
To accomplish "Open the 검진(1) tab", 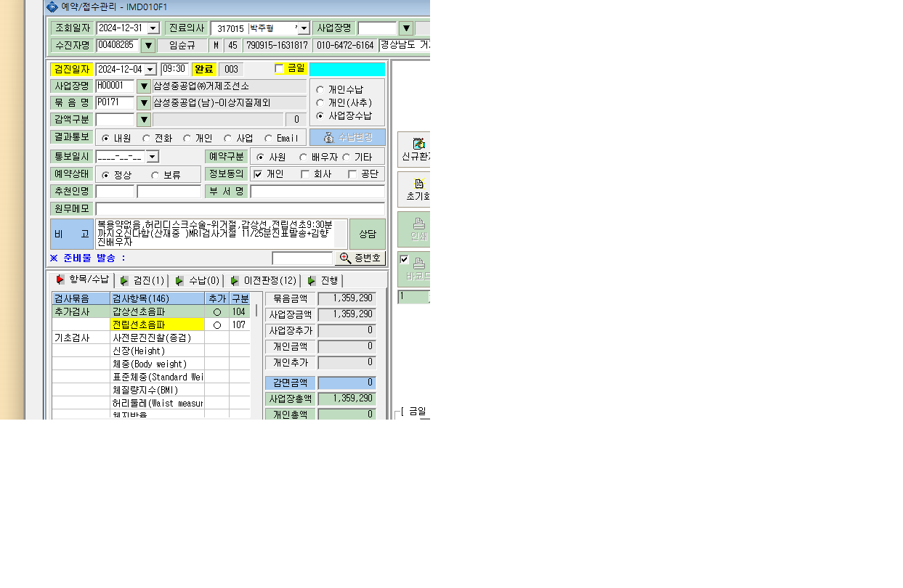I will (x=142, y=280).
